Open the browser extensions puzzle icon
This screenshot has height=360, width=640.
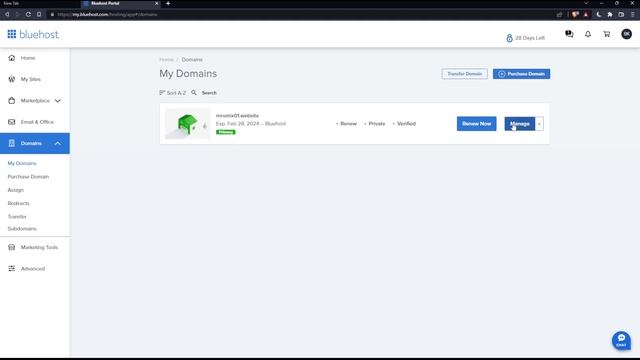click(610, 14)
